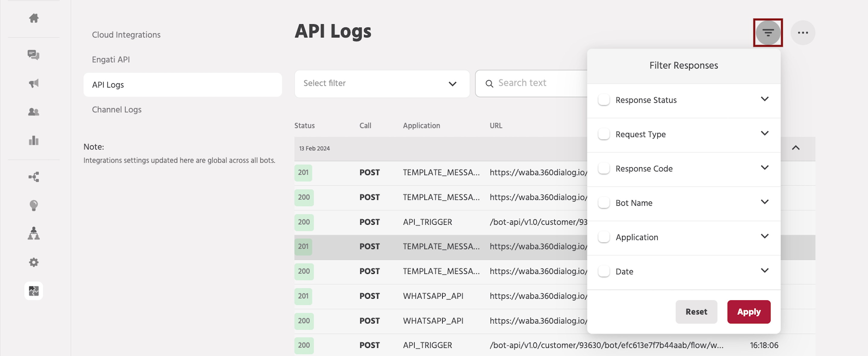Image resolution: width=868 pixels, height=356 pixels.
Task: Open the Integrations puzzle icon
Action: point(34,291)
